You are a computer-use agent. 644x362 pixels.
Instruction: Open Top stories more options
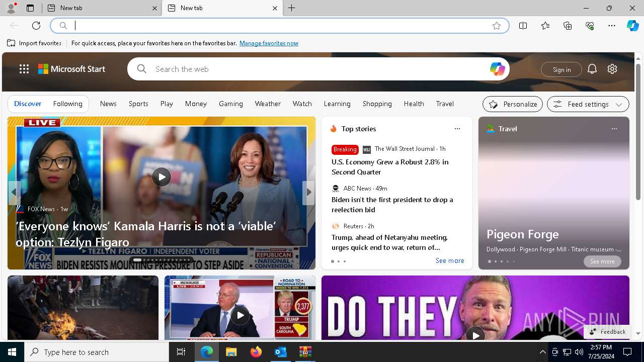457,129
